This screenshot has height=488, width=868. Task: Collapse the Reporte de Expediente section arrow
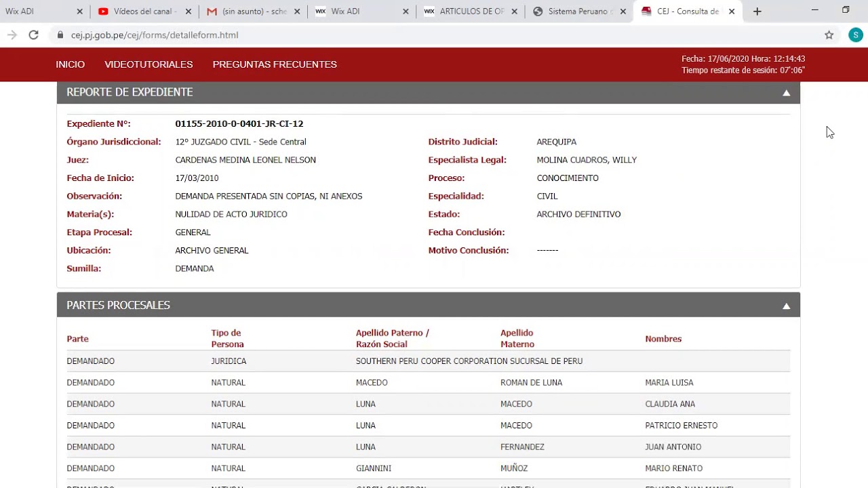(x=787, y=93)
